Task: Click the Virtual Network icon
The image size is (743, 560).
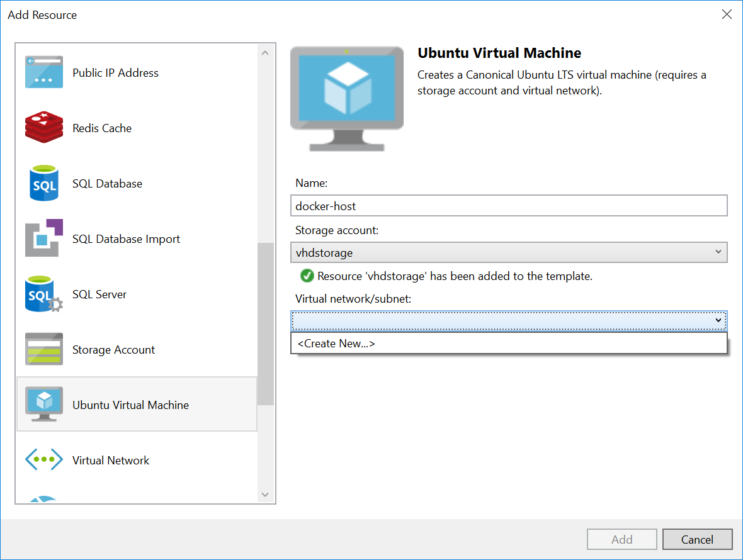Action: pyautogui.click(x=43, y=460)
